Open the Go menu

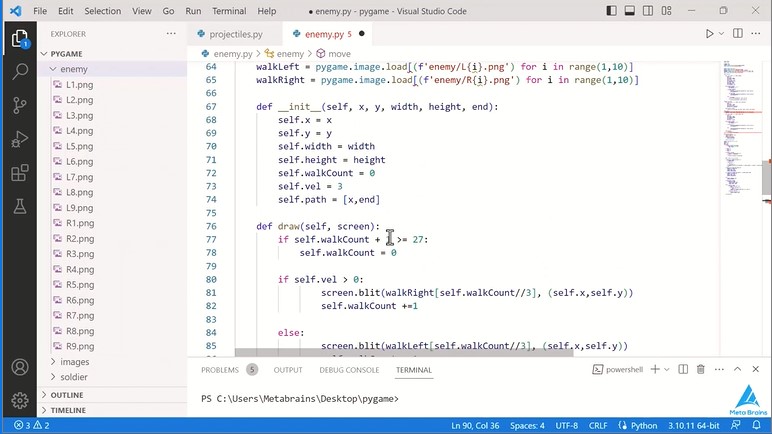tap(168, 11)
